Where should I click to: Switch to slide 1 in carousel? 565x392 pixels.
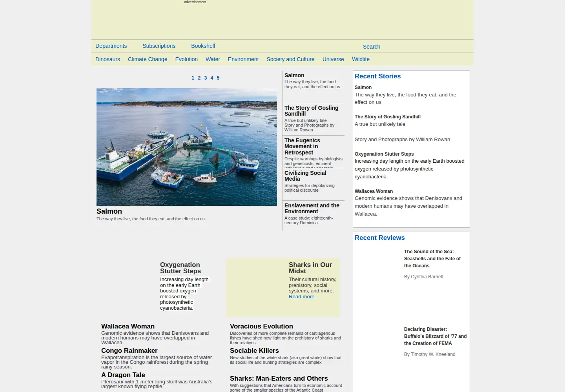click(x=193, y=78)
